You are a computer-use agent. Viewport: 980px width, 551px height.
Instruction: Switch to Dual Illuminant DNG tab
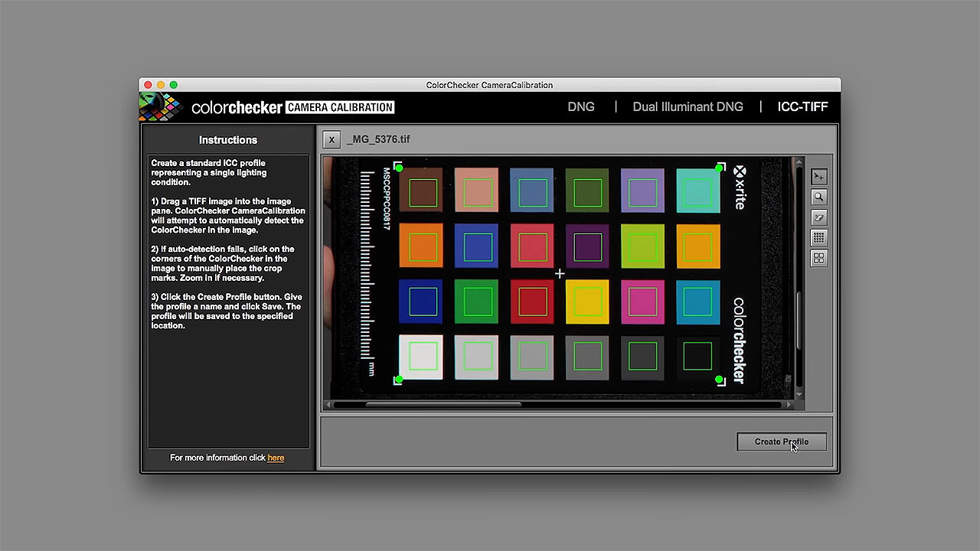pyautogui.click(x=688, y=107)
